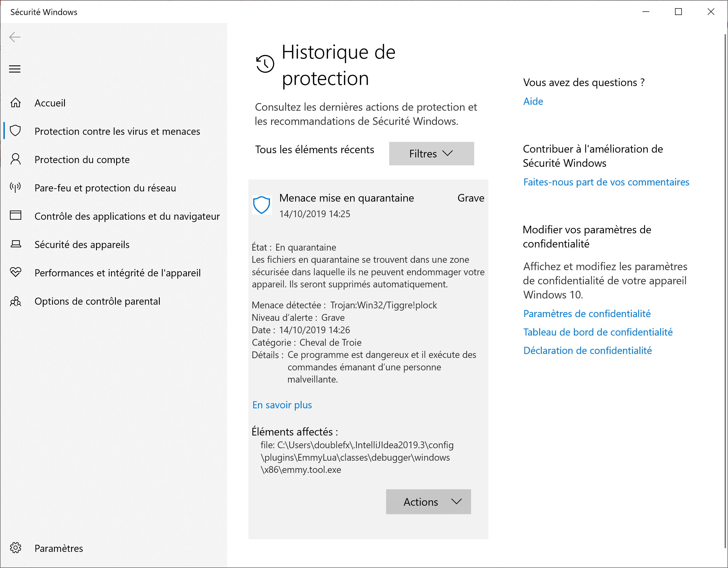Click the device performance heart icon

(x=16, y=272)
